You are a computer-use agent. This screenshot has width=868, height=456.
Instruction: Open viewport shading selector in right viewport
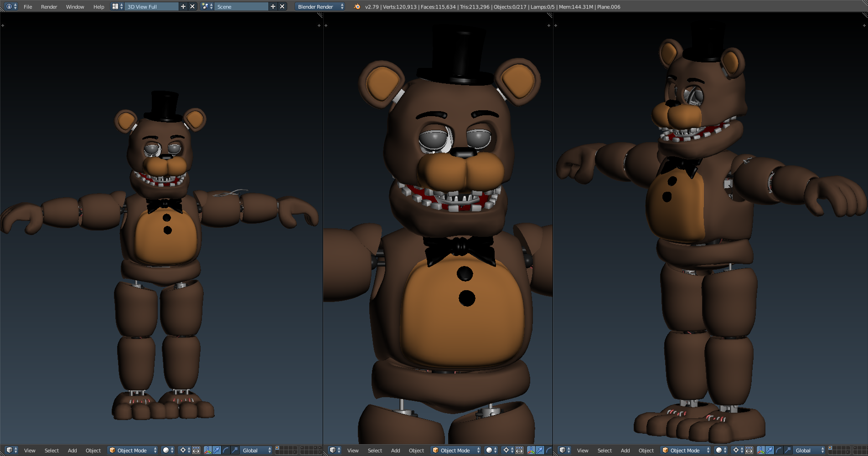pos(721,450)
